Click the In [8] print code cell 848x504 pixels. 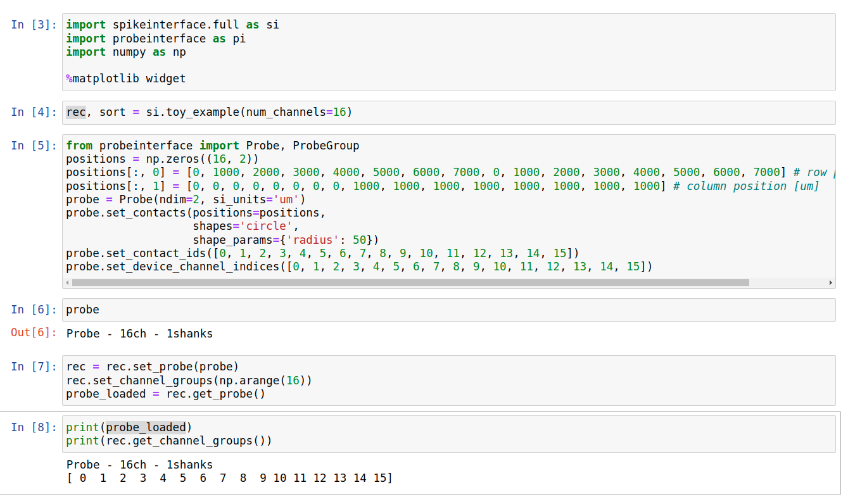448,434
